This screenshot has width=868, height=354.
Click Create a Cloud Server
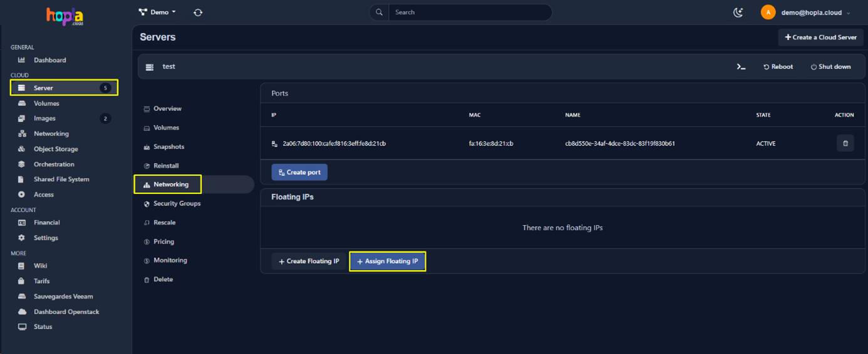coord(820,38)
